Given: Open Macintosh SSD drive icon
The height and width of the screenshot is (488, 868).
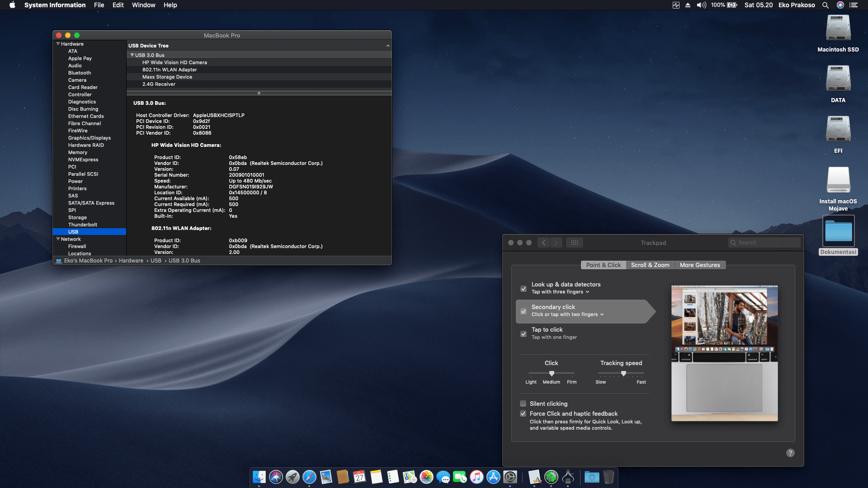Looking at the screenshot, I should [838, 29].
